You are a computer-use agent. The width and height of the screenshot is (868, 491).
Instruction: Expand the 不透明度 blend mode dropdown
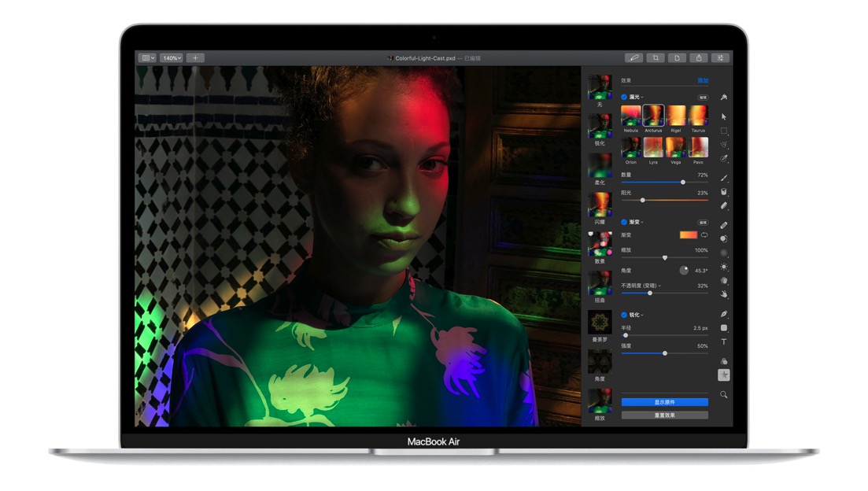tap(641, 286)
